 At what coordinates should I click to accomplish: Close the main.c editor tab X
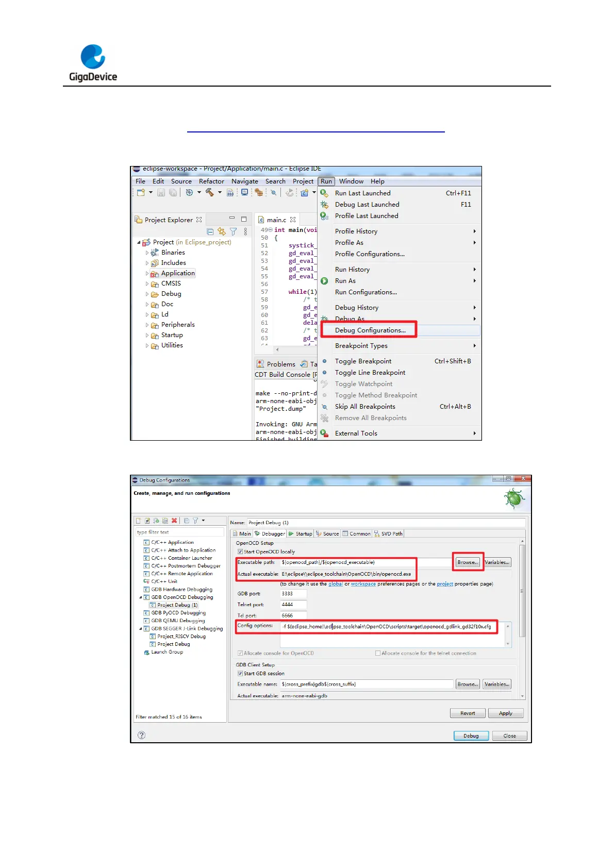[293, 220]
